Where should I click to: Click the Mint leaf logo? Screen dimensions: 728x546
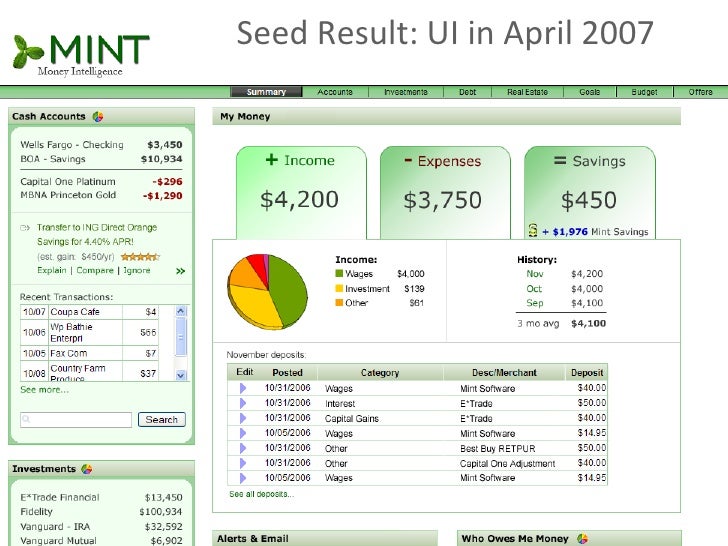[x=28, y=52]
